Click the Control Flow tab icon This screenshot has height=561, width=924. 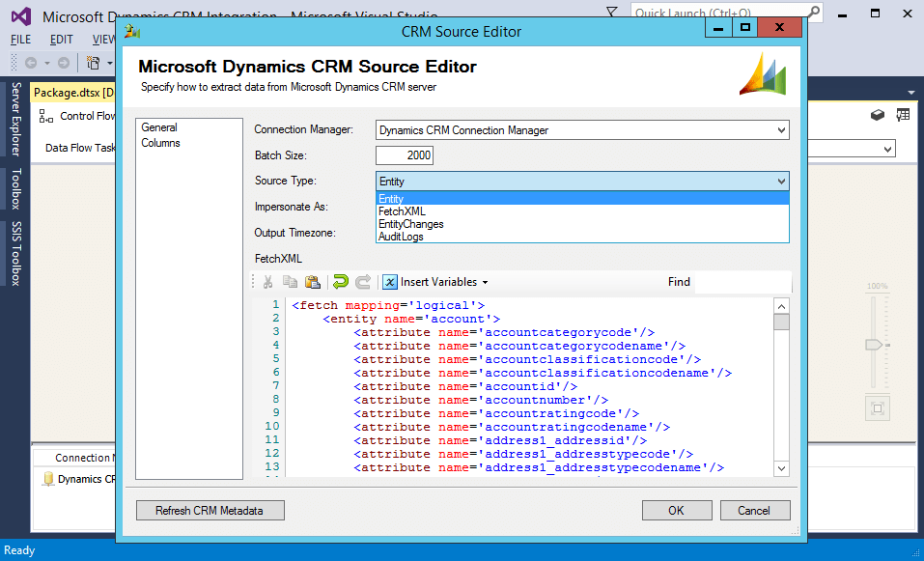coord(46,116)
